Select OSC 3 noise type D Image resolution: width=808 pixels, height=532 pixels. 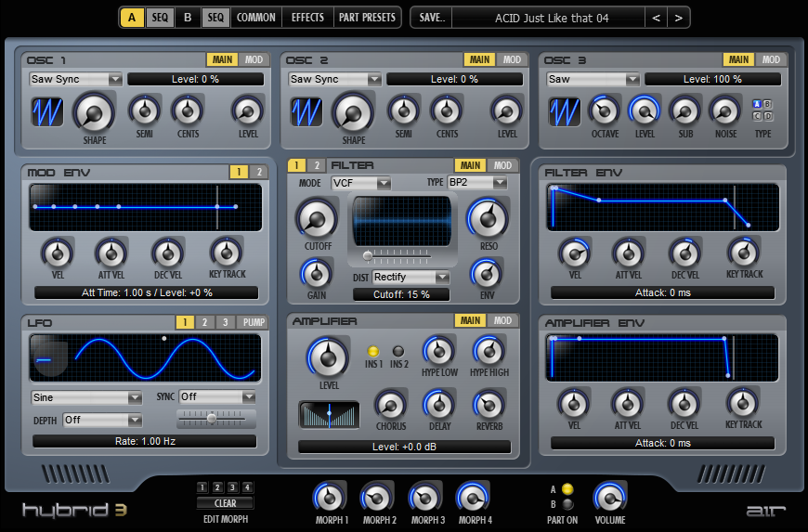(x=768, y=116)
